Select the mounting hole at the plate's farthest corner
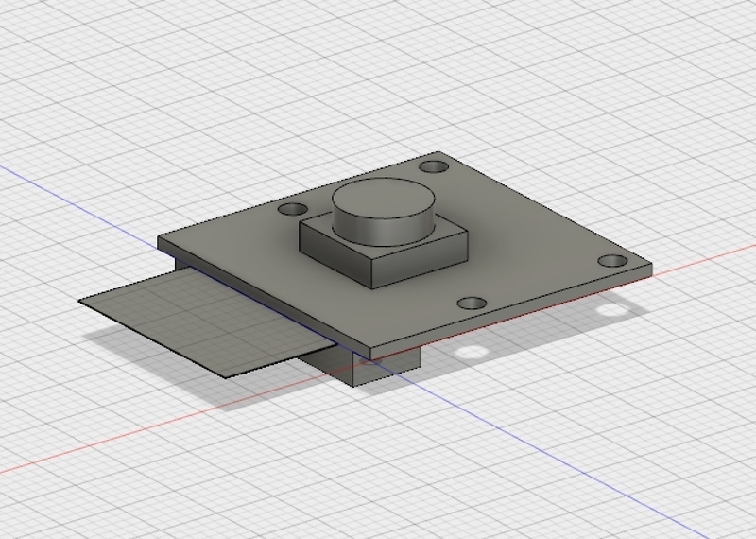756x539 pixels. (434, 167)
